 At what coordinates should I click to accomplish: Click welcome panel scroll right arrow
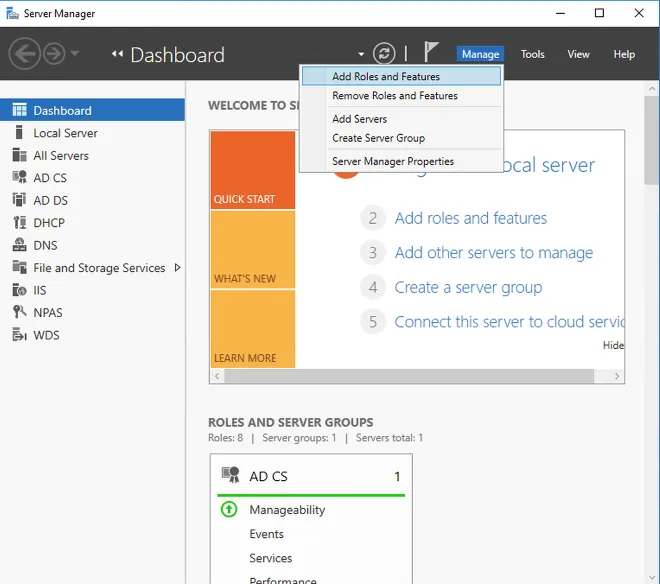617,376
